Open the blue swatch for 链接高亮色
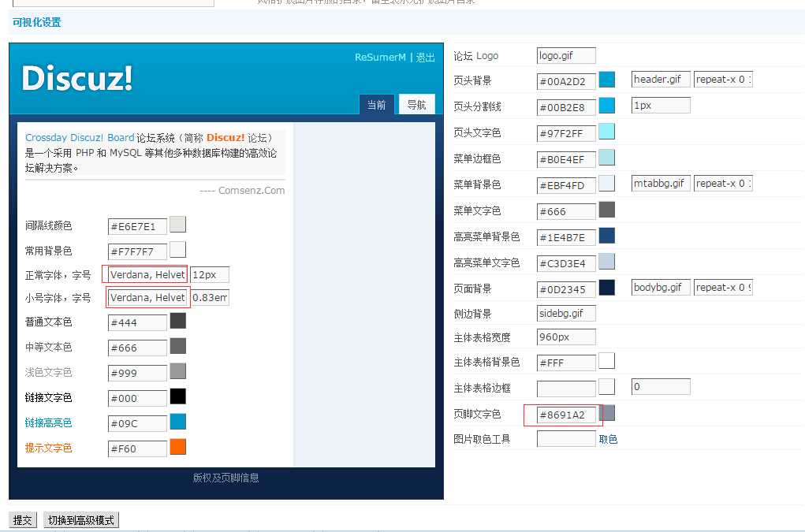805x532 pixels. [x=177, y=422]
